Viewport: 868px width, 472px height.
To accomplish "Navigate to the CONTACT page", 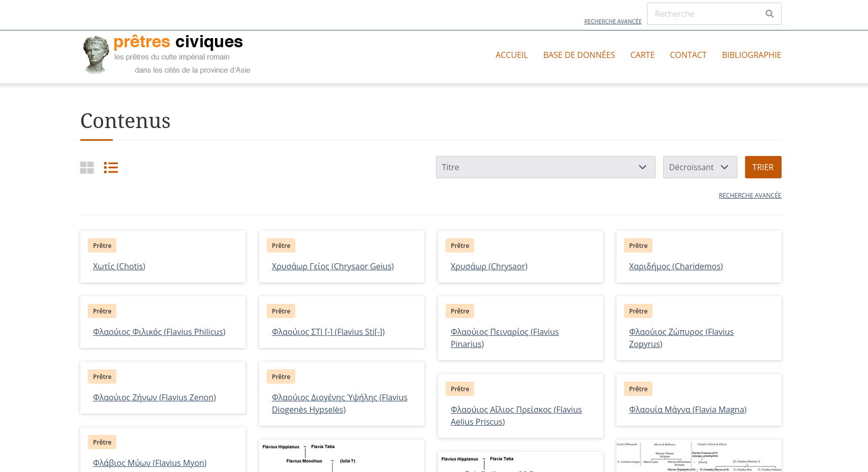I will (x=688, y=55).
